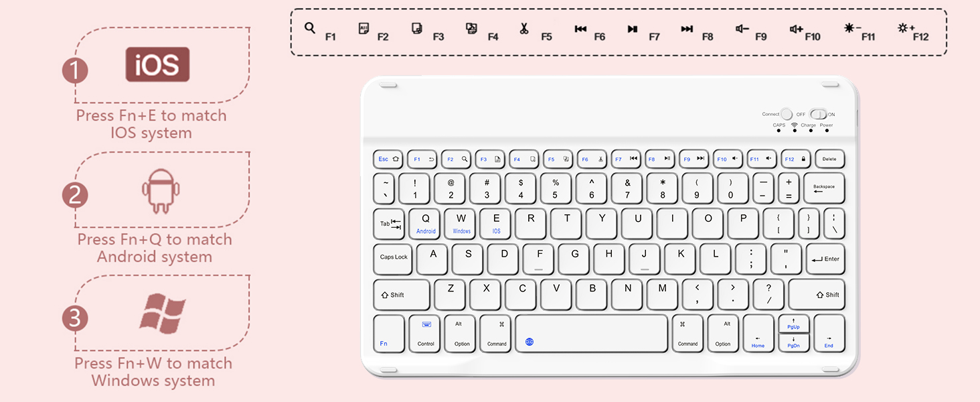Hit the End right-arrow key

coord(829,333)
